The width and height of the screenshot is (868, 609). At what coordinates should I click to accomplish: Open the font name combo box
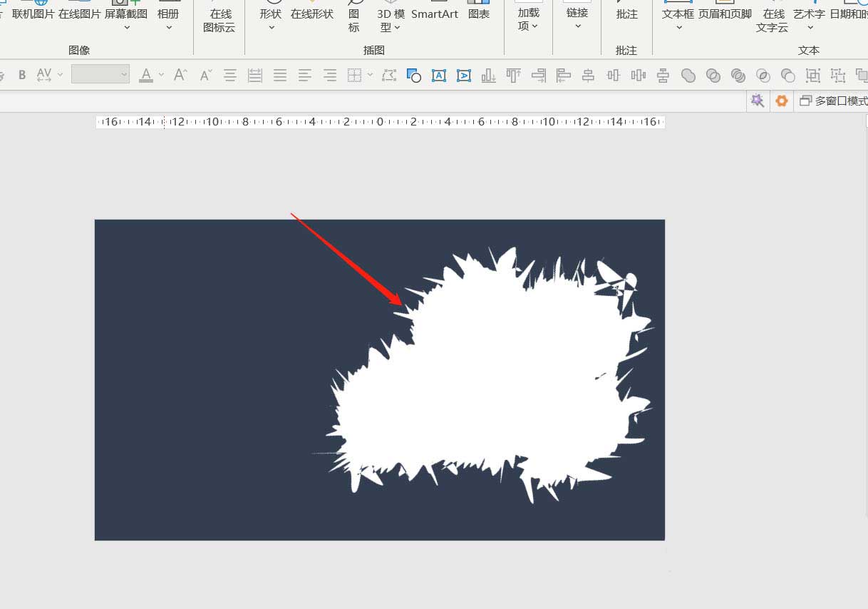(100, 74)
